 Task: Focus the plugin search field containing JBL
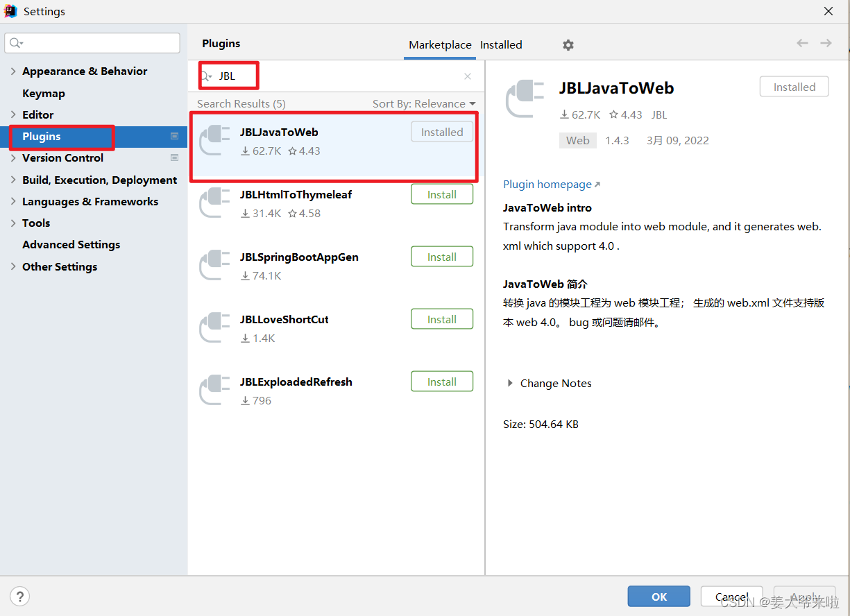(337, 76)
